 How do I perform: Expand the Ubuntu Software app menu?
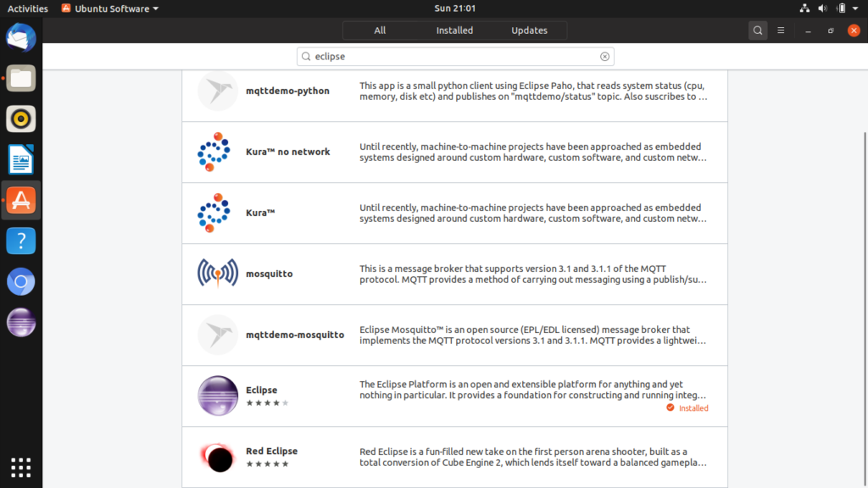point(109,8)
